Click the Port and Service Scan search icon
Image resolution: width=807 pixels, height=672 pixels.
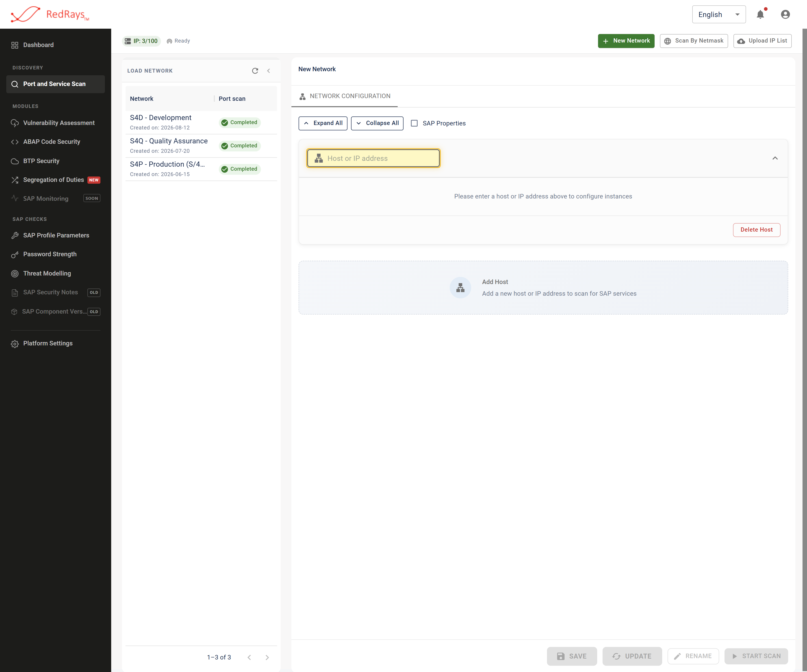tap(15, 84)
